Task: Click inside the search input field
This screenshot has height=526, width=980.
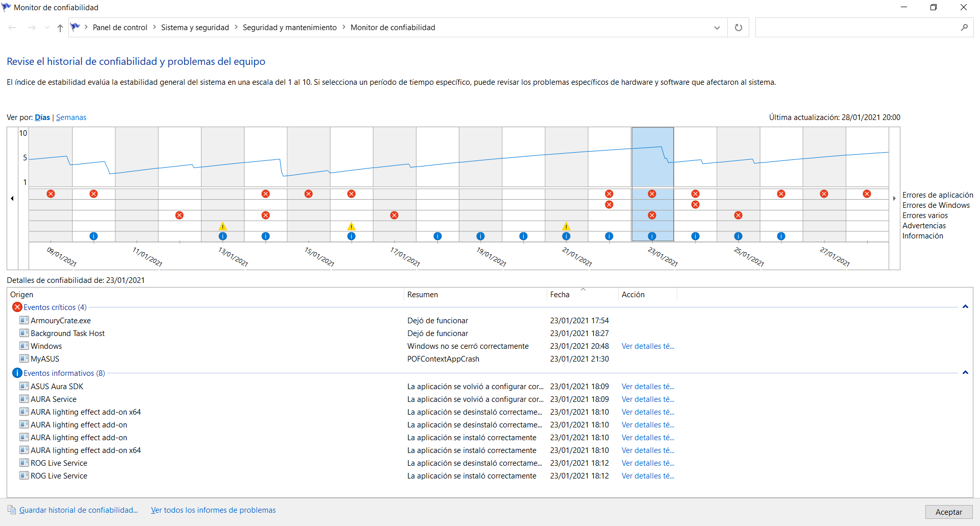Action: pos(857,28)
